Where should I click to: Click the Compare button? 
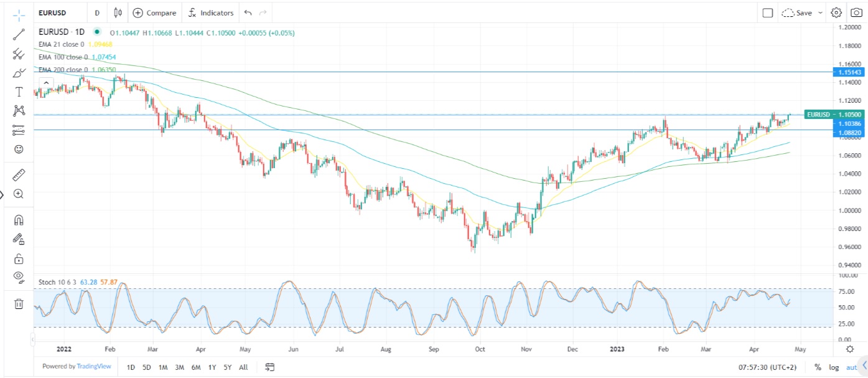pos(154,12)
